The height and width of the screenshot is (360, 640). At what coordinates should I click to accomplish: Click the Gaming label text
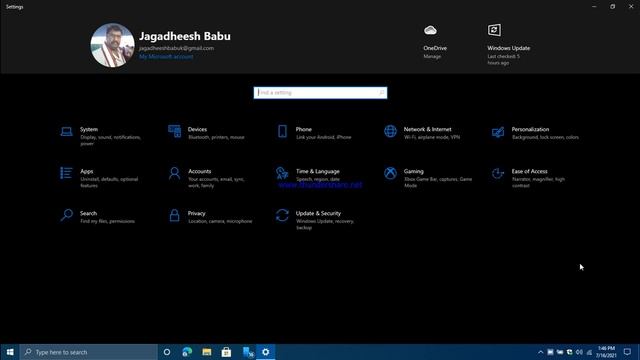413,171
